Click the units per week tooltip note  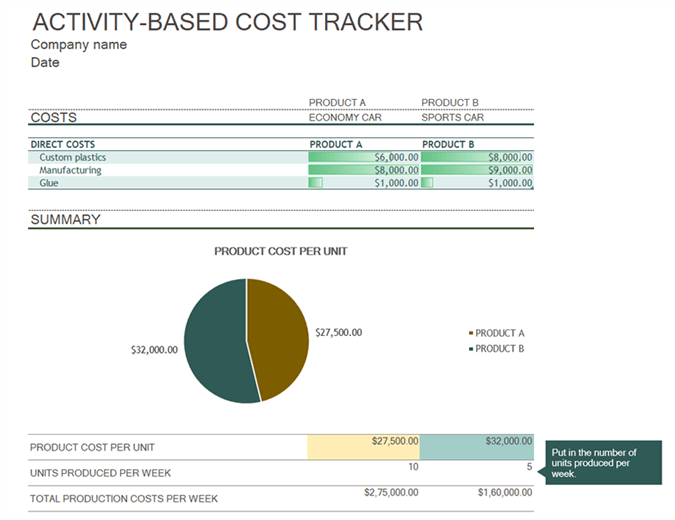point(603,463)
